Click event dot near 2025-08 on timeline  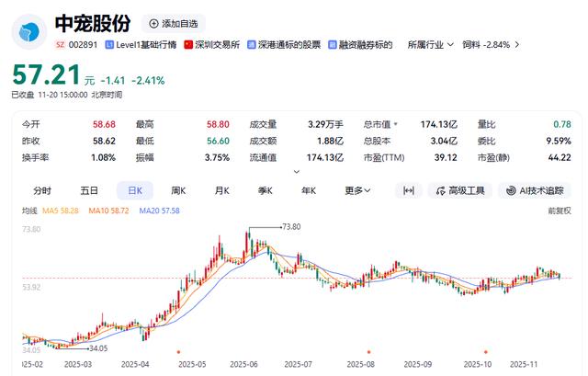pyautogui.click(x=369, y=352)
